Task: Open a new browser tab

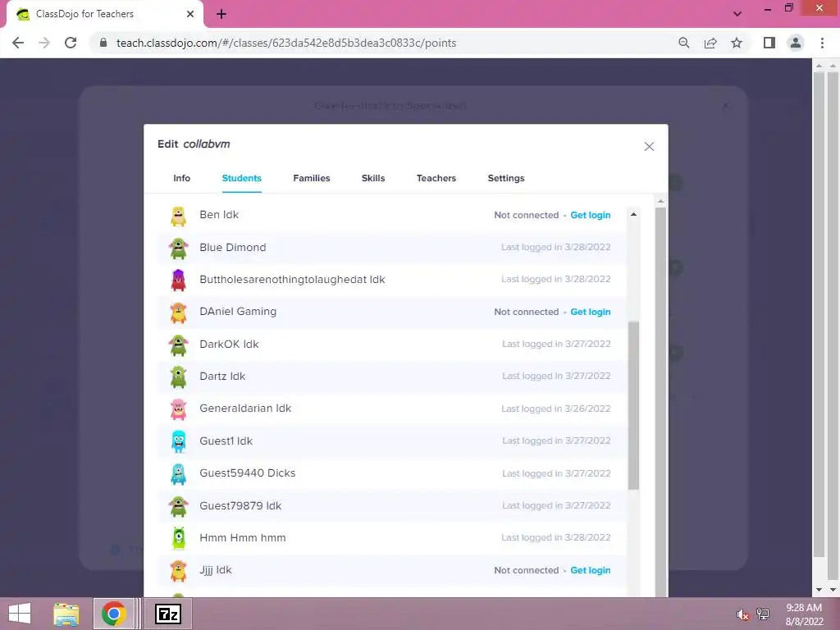Action: click(x=221, y=14)
